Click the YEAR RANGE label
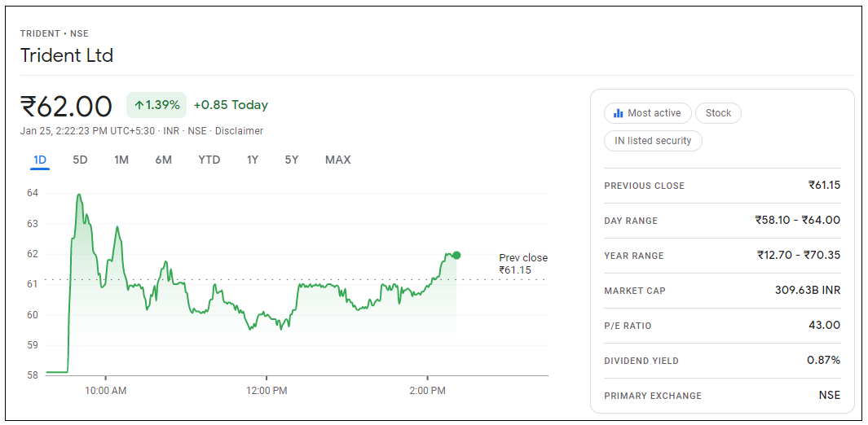 (x=634, y=256)
